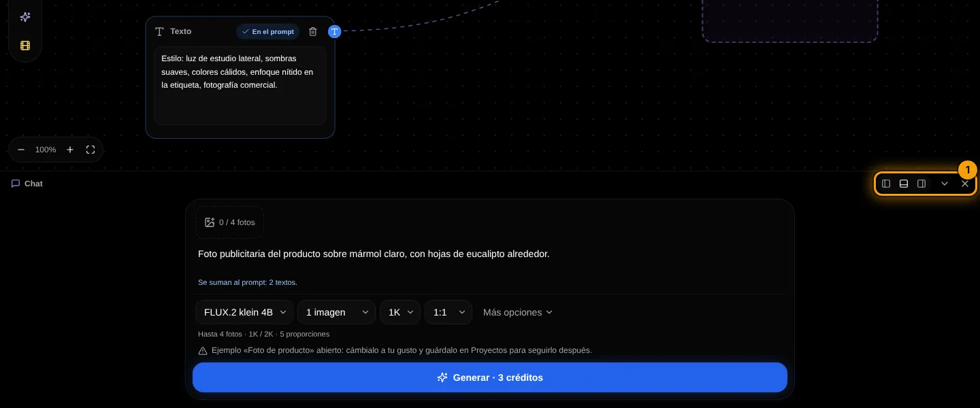
Task: Zoom out the canvas with minus button
Action: click(21, 150)
